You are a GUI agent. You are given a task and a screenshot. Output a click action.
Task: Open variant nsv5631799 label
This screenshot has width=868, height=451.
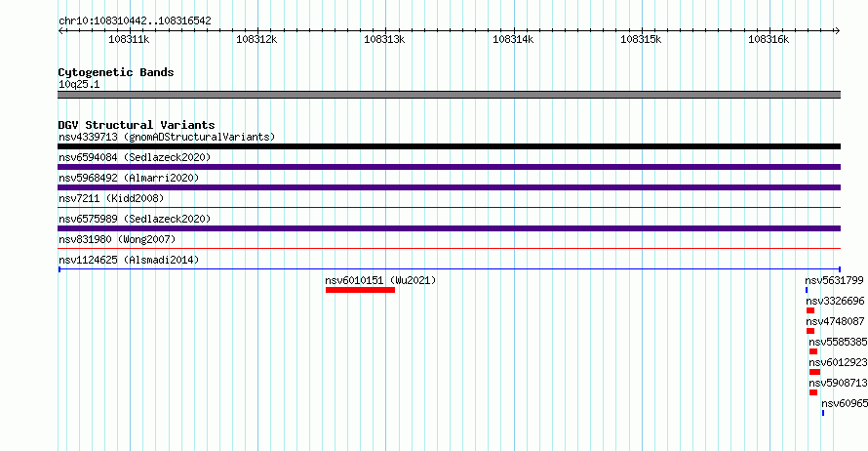pyautogui.click(x=834, y=280)
